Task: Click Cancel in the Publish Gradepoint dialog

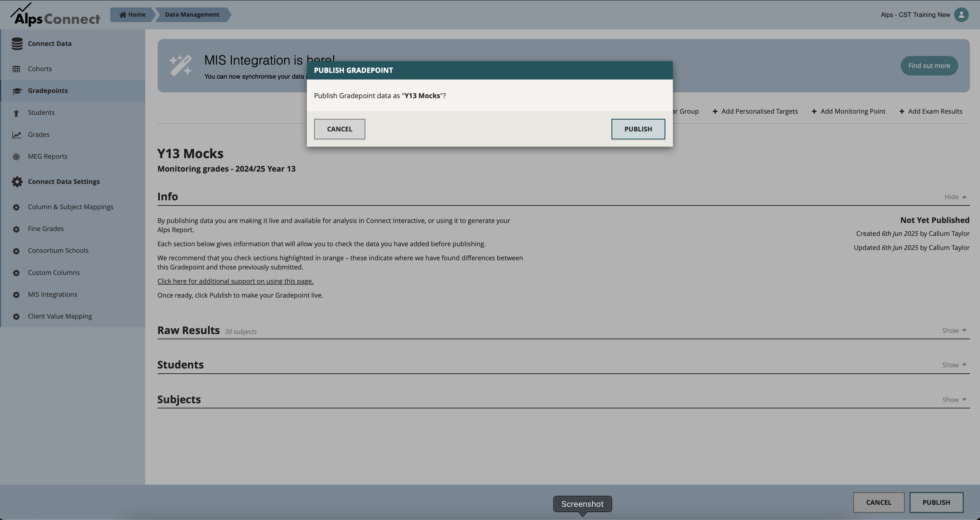Action: pyautogui.click(x=339, y=129)
